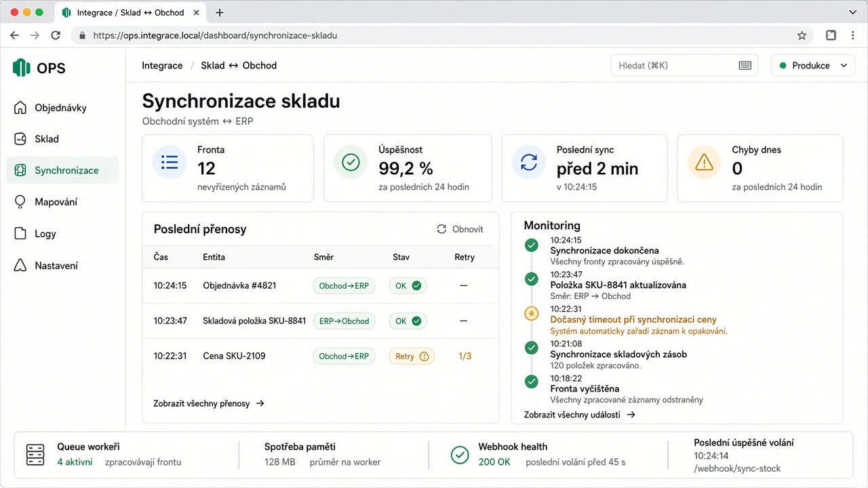868x488 pixels.
Task: Click the Integrace breadcrumb link
Action: click(x=162, y=66)
